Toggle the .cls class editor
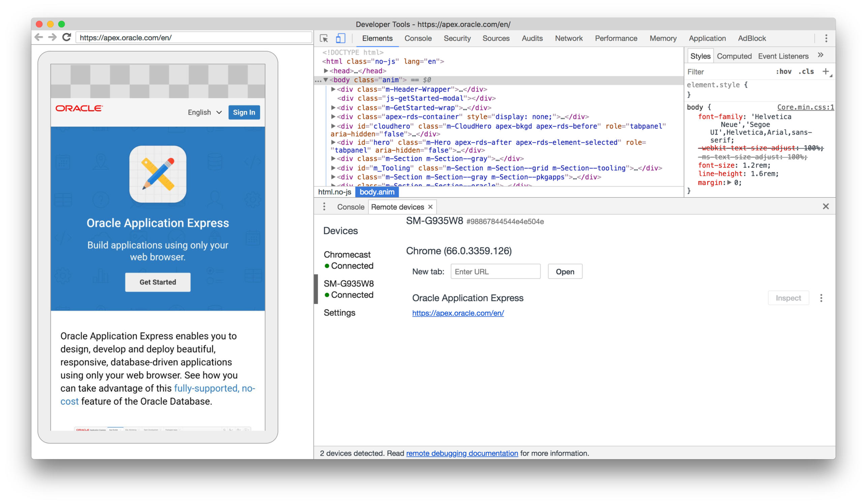Screen dimensions: 867x504 (x=806, y=71)
